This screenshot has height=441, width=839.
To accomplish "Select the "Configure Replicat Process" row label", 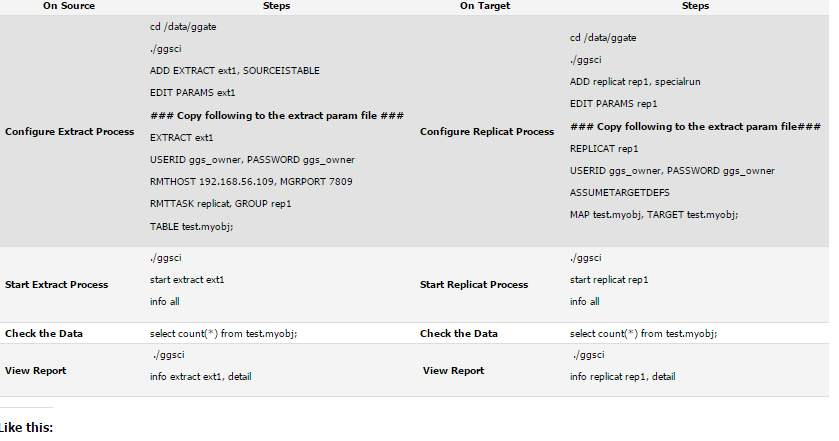I will tap(487, 131).
